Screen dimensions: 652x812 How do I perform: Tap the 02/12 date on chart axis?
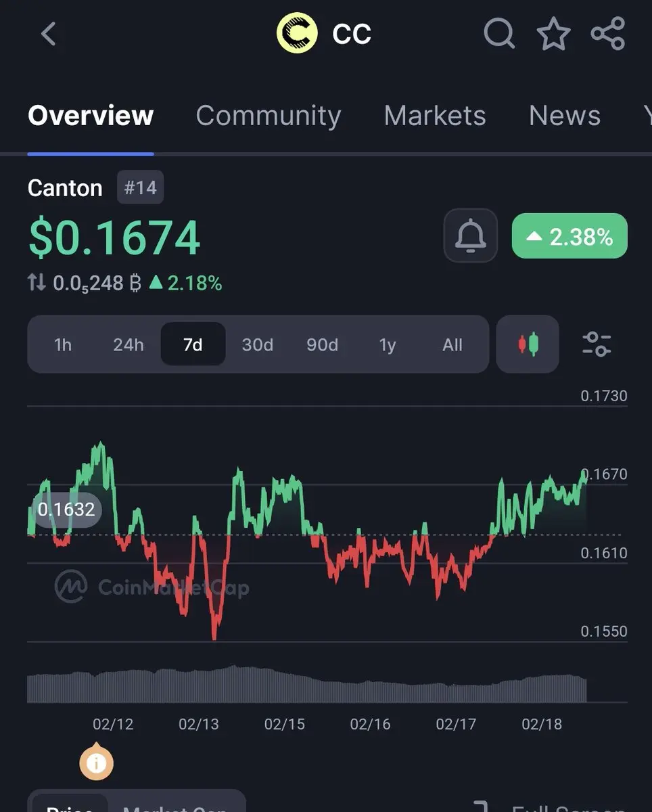tap(113, 723)
